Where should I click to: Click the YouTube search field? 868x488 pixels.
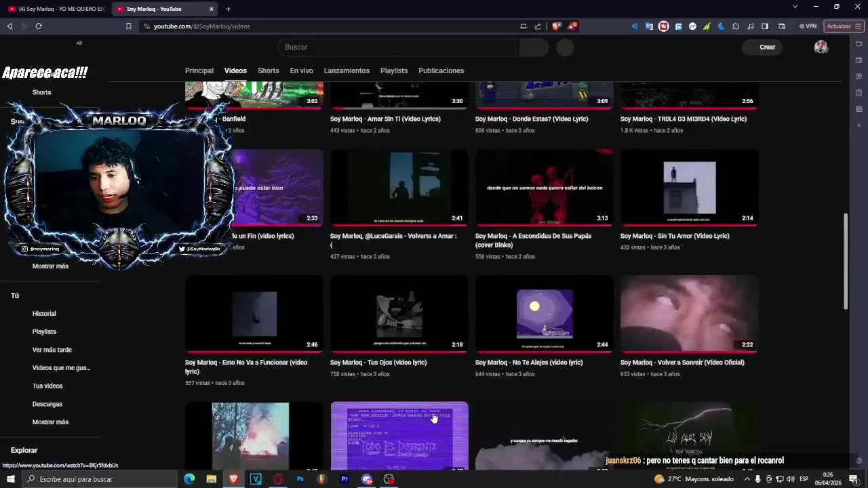(399, 47)
